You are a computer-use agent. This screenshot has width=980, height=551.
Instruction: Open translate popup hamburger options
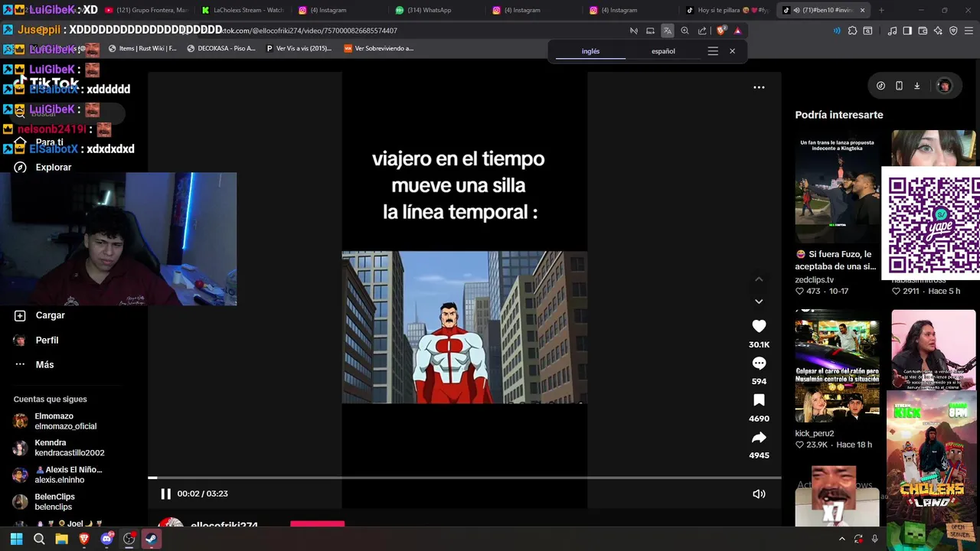(713, 51)
